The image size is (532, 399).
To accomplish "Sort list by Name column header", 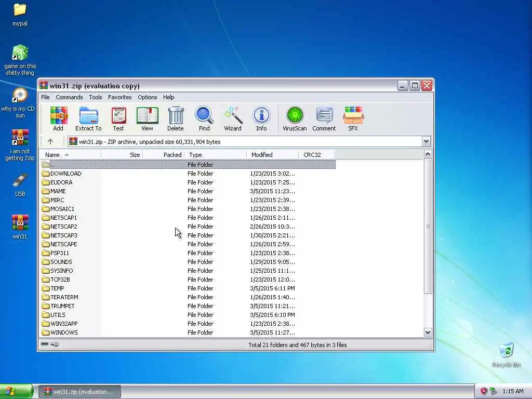I will [70, 155].
